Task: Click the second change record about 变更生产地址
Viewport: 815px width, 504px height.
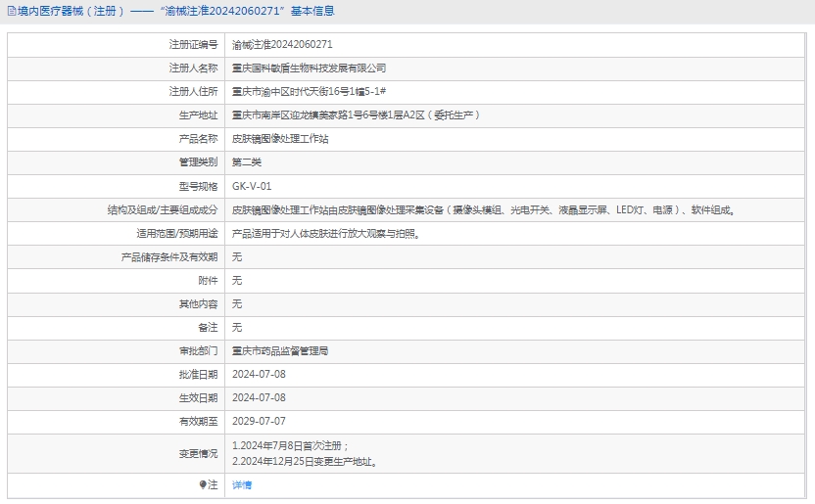Action: pos(305,461)
